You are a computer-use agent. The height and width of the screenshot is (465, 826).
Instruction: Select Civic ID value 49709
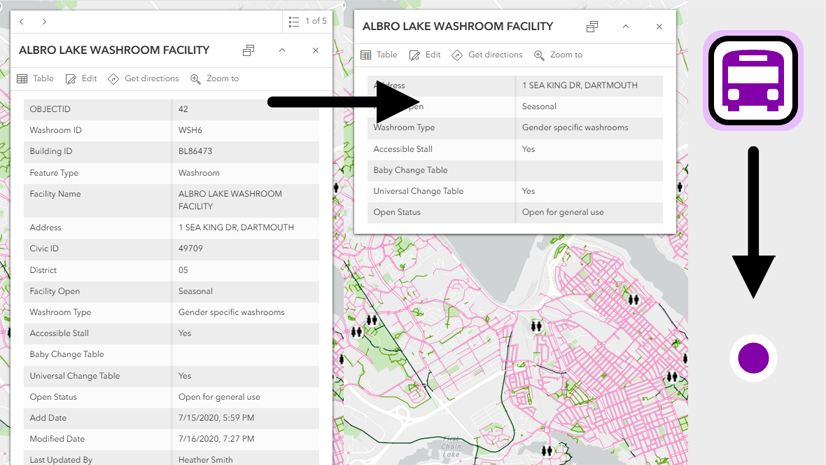tap(190, 249)
